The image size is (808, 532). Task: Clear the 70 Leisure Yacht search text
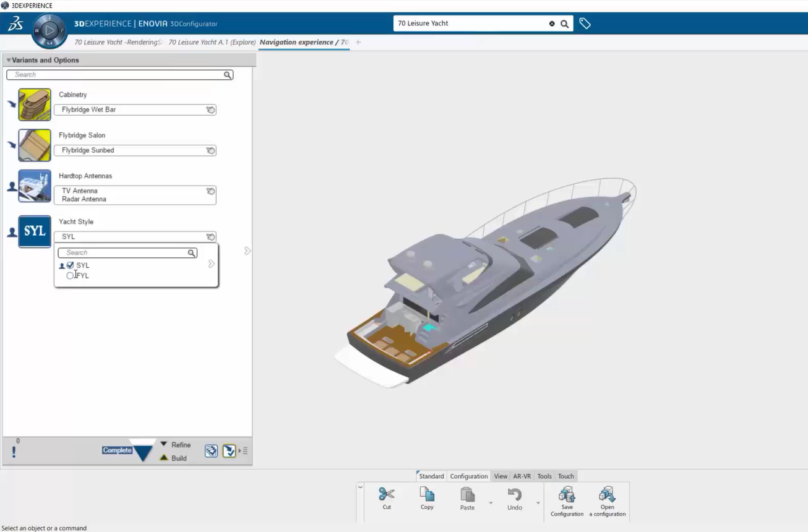(x=552, y=24)
